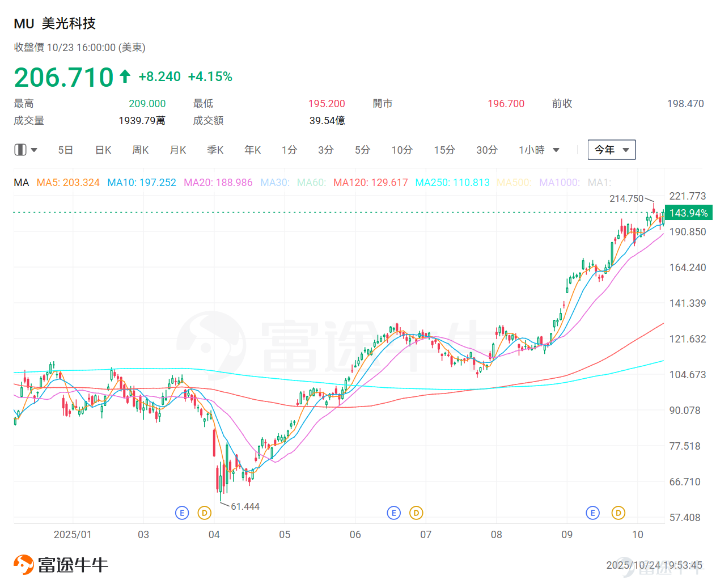The width and height of the screenshot is (716, 588).
Task: Toggle the faded MA30 indicator
Action: point(275,183)
